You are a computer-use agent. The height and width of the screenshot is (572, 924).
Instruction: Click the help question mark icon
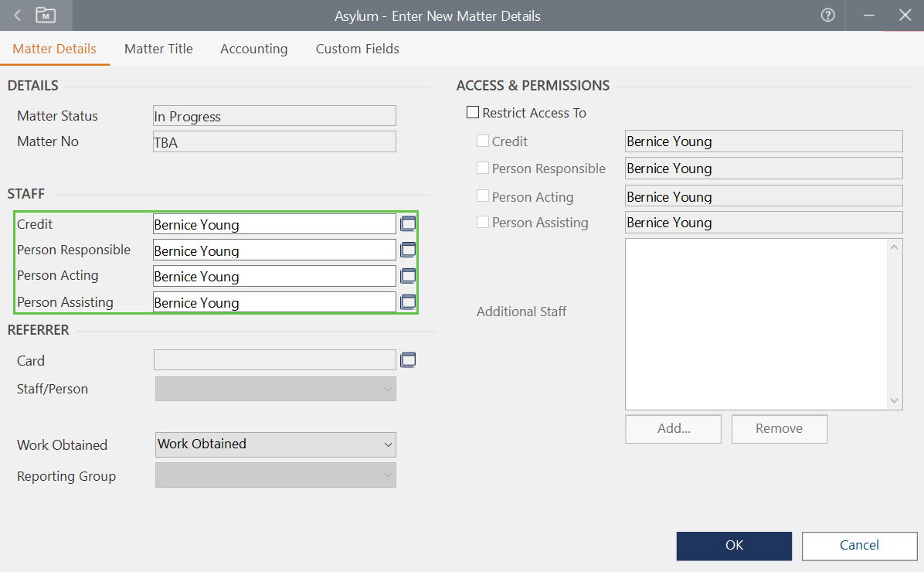coord(827,15)
